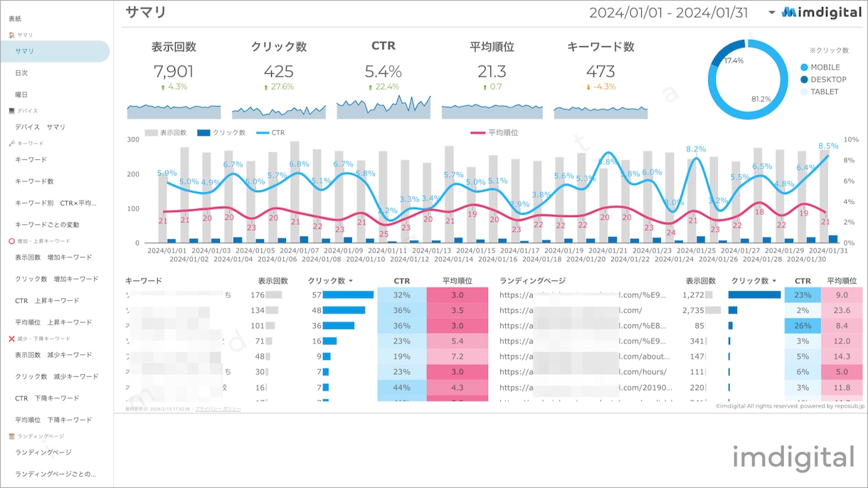Sort the landing page table by the クリック数 arrow
Viewport: 868px width, 488px height.
(774, 281)
